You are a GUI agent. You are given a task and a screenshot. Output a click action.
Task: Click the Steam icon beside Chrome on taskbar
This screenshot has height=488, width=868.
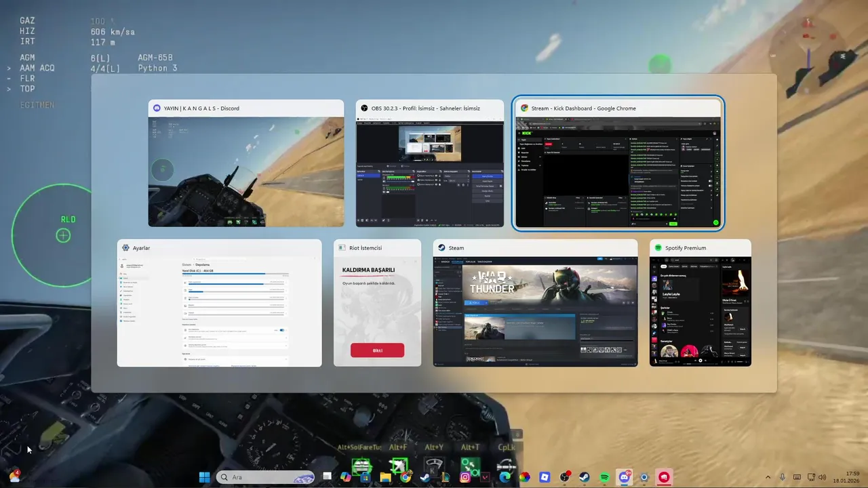(x=425, y=477)
